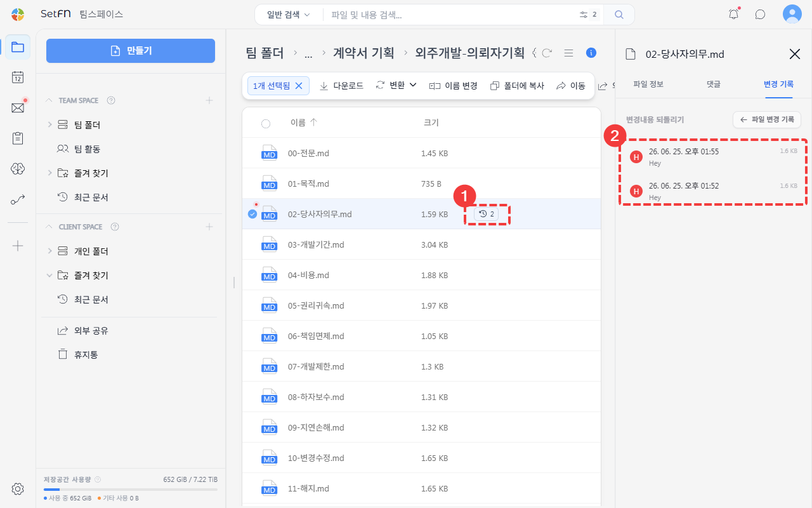The height and width of the screenshot is (508, 812).
Task: Open the chat bubble icon
Action: [760, 14]
